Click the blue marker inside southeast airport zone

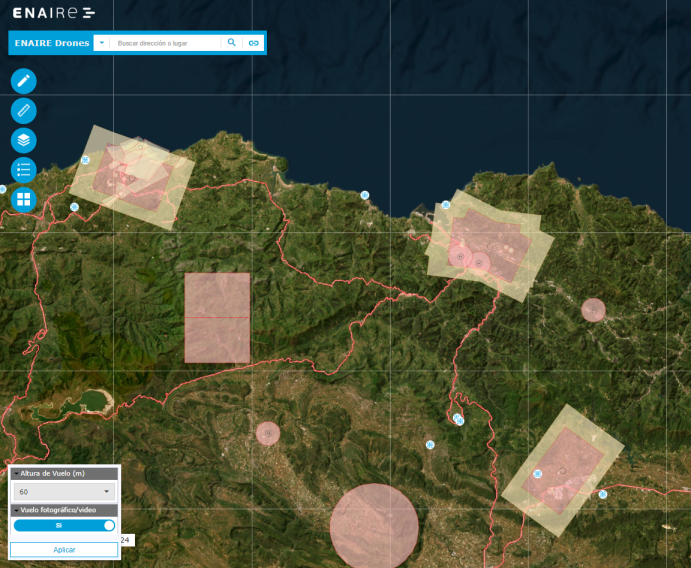(537, 474)
